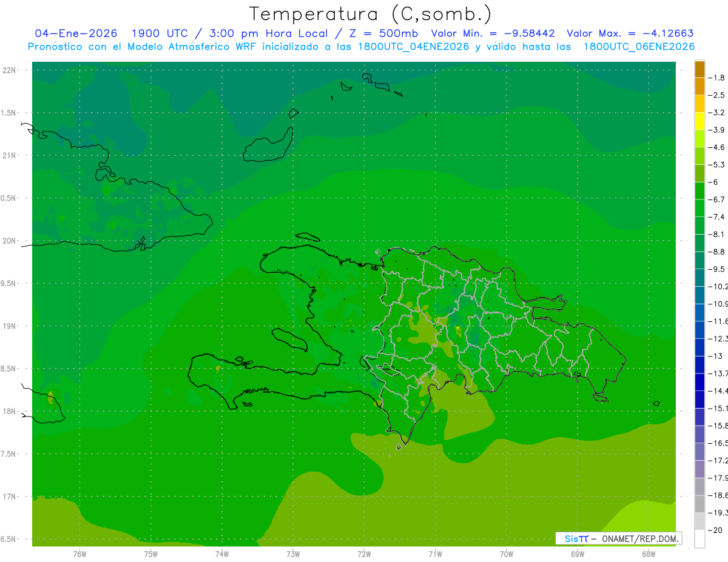The width and height of the screenshot is (728, 562).
Task: Click the '22N' latitude label
Action: pos(10,70)
